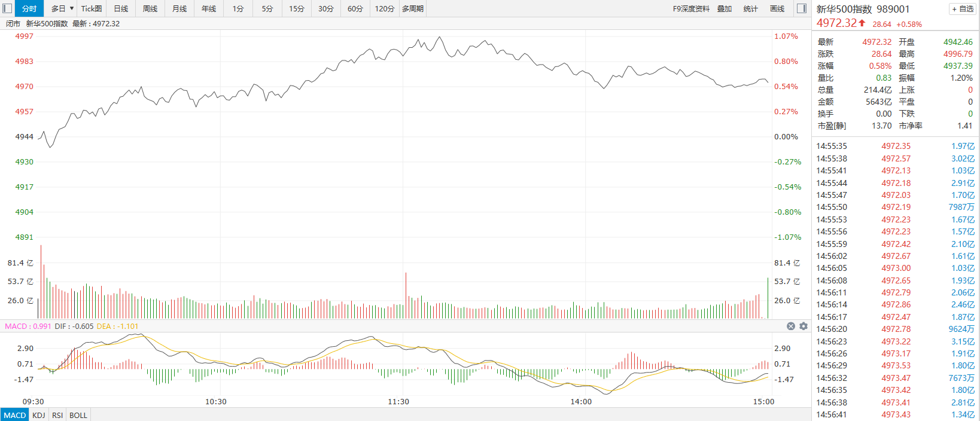Add index to watchlist via 自选
This screenshot has height=421, width=980.
963,9
